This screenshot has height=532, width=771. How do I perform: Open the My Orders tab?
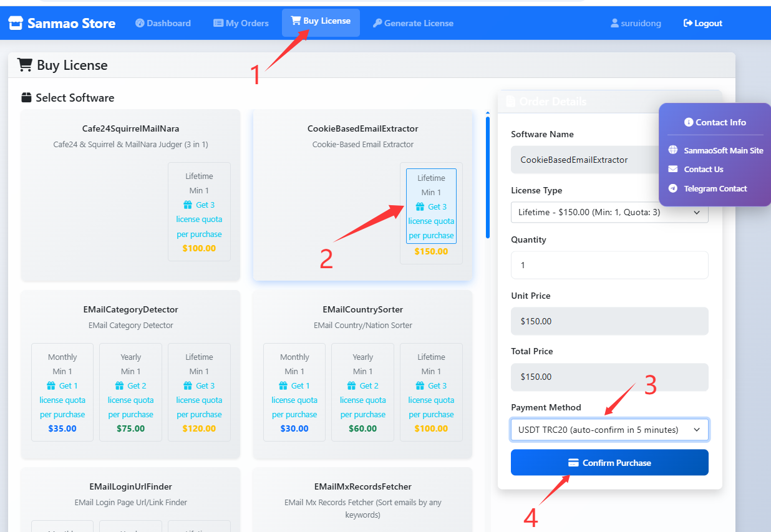(241, 23)
